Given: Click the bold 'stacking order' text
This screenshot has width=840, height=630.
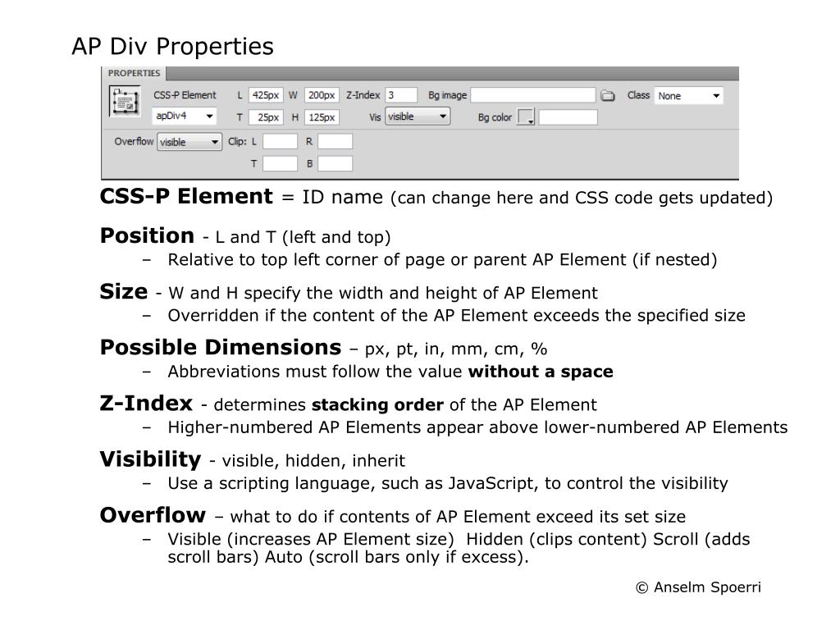Looking at the screenshot, I should (x=377, y=404).
